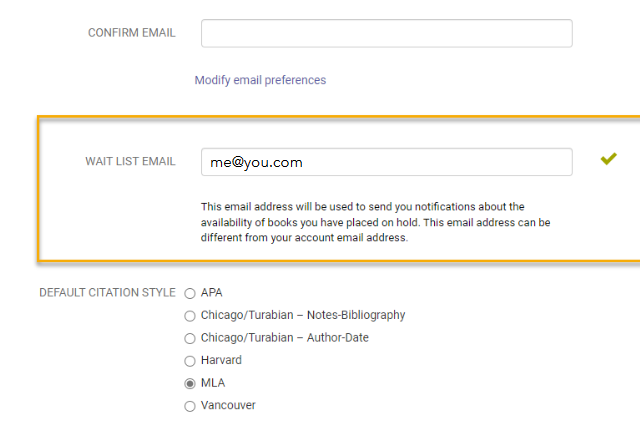Click the APA label text
The height and width of the screenshot is (440, 640).
[211, 293]
